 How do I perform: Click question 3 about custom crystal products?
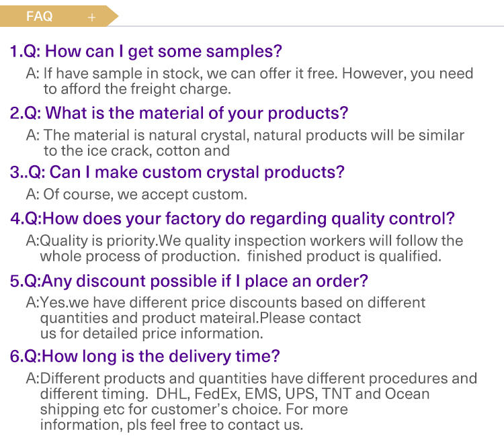[177, 173]
